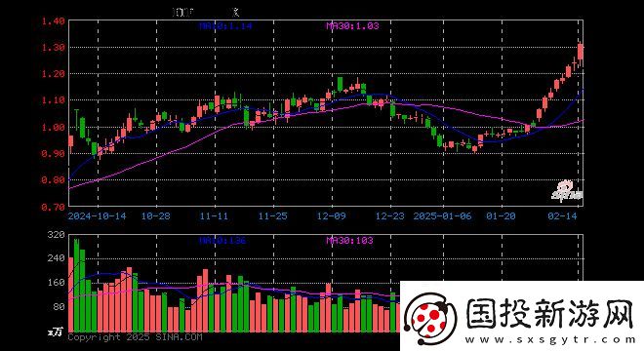Select the 1.30 price axis label
This screenshot has width=644, height=351.
point(53,47)
